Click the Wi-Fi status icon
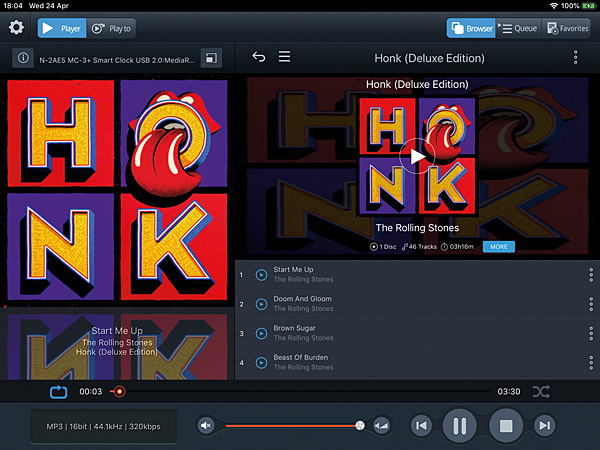 tap(553, 5)
